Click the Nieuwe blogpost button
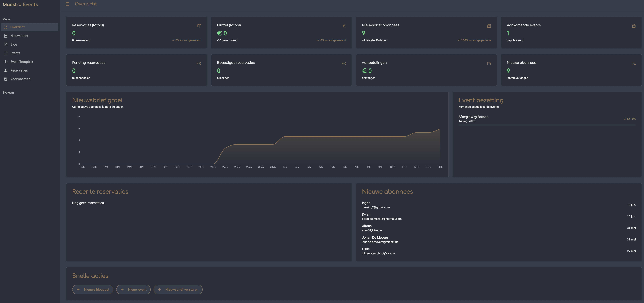644x303 pixels. pos(93,290)
